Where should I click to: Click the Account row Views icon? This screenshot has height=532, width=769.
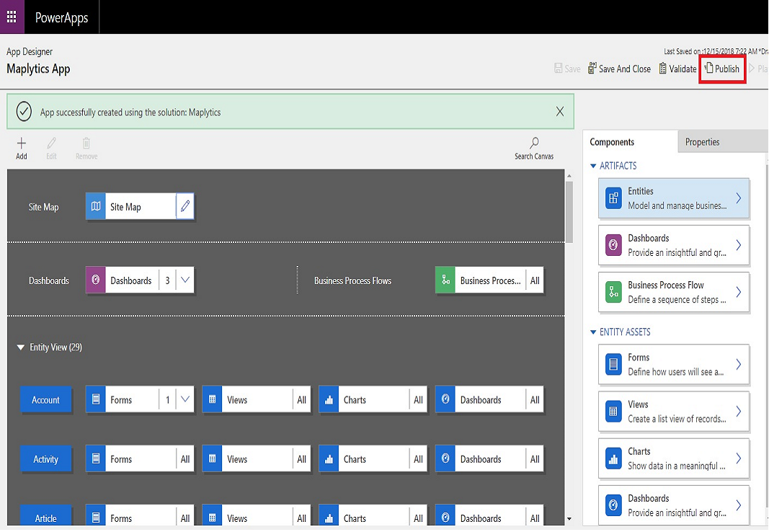213,399
